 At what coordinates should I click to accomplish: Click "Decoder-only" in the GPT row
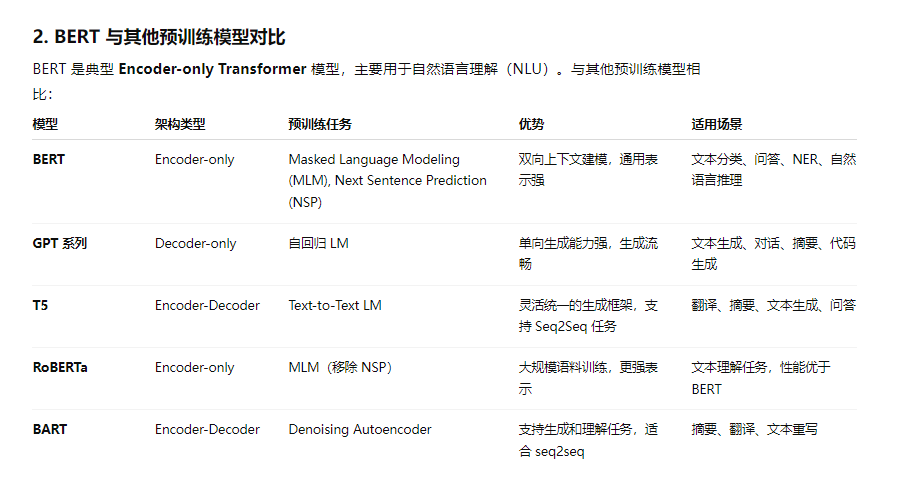click(x=195, y=243)
